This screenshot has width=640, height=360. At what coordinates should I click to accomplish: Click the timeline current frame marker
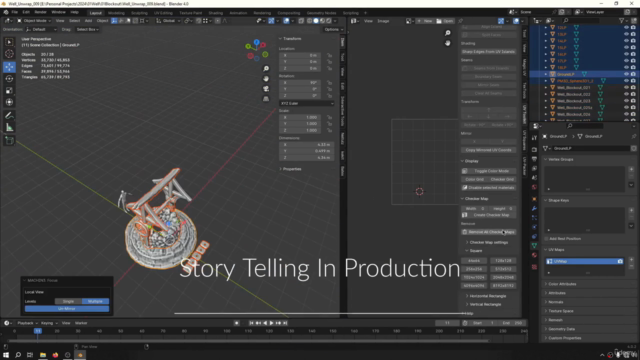coord(38,331)
